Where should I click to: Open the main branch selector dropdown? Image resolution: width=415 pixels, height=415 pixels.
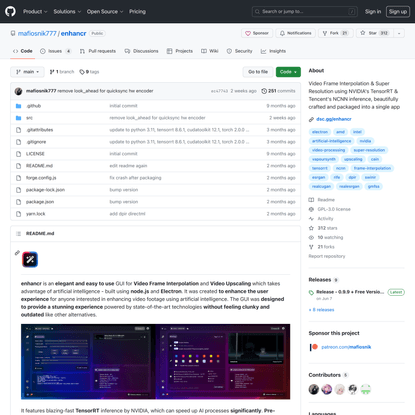[27, 72]
